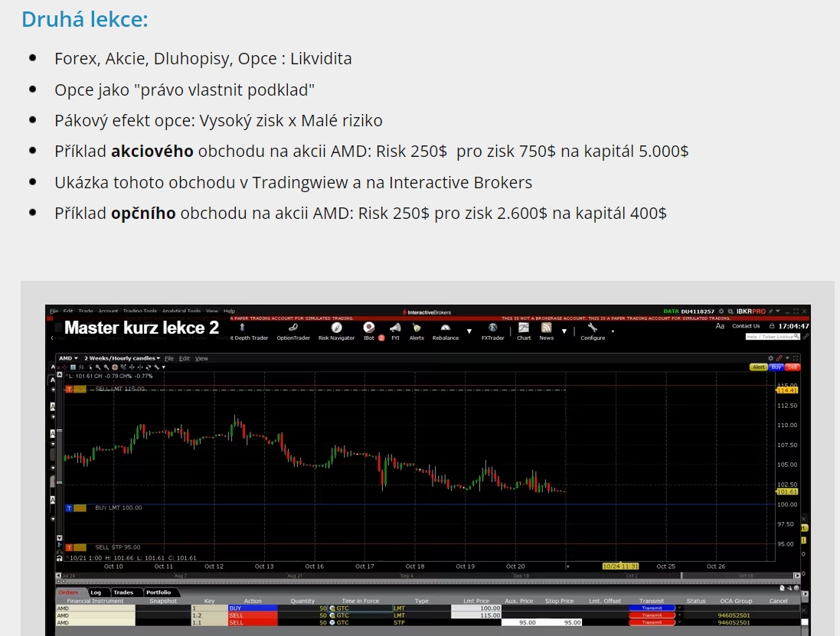
Task: Open the Help menu in main menu bar
Action: 229,311
